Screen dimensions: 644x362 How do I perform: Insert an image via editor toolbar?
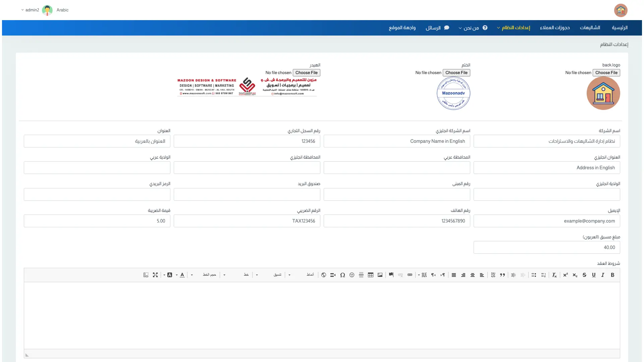coord(380,275)
